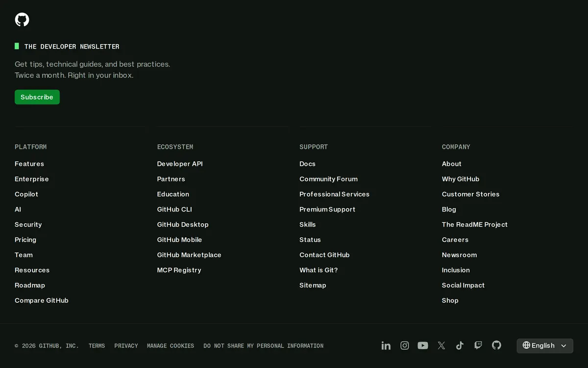The width and height of the screenshot is (588, 368).
Task: Click Manage Cookies in footer
Action: pos(171,346)
